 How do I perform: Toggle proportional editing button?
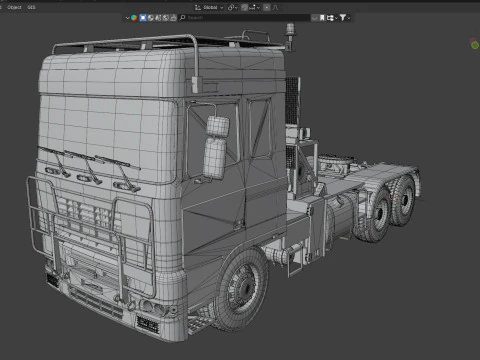267,7
